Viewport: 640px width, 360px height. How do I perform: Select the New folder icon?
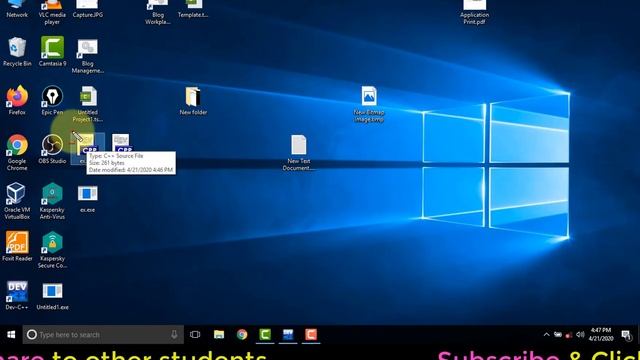[x=193, y=101]
